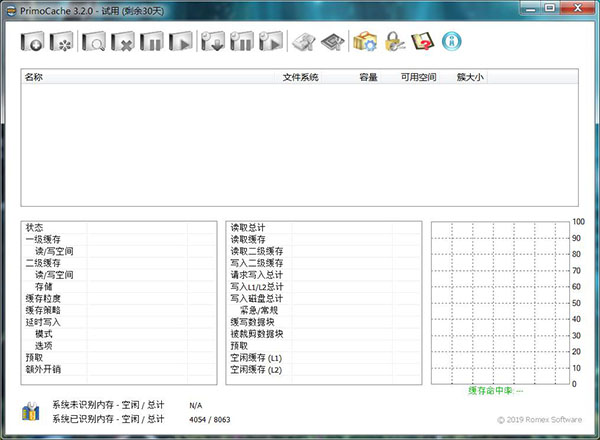The image size is (600, 440).
Task: Select the 缓存策略 row
Action: pos(119,310)
